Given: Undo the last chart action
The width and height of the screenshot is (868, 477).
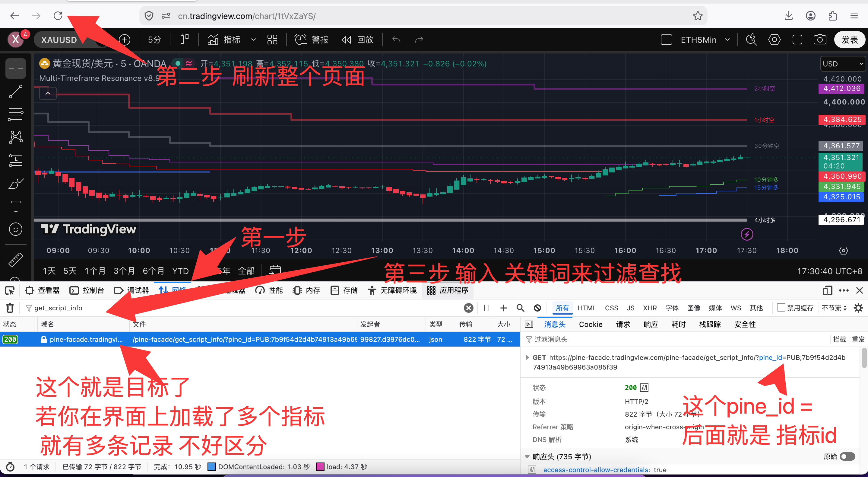Looking at the screenshot, I should [396, 40].
